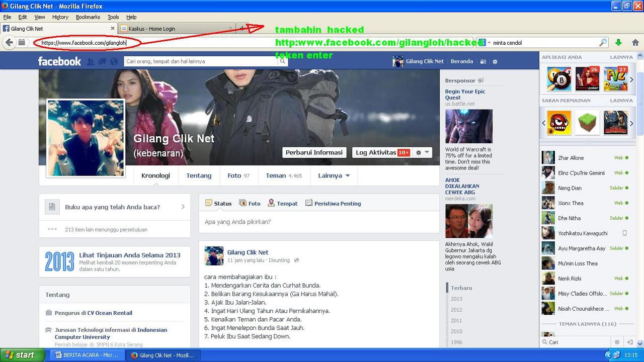The width and height of the screenshot is (644, 362).
Task: Open chat with Dhe Nitha
Action: 585,218
